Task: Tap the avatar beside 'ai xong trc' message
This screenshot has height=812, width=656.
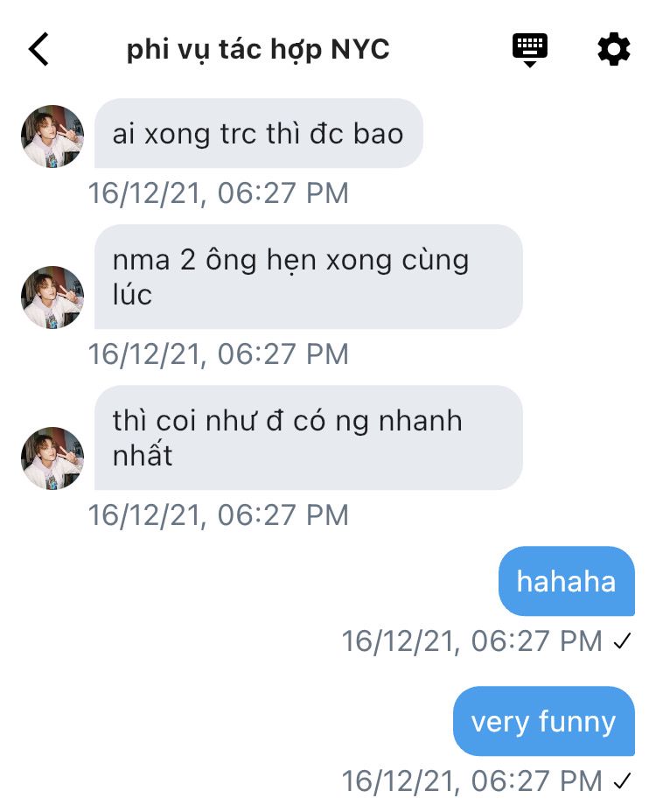Action: pos(52,136)
